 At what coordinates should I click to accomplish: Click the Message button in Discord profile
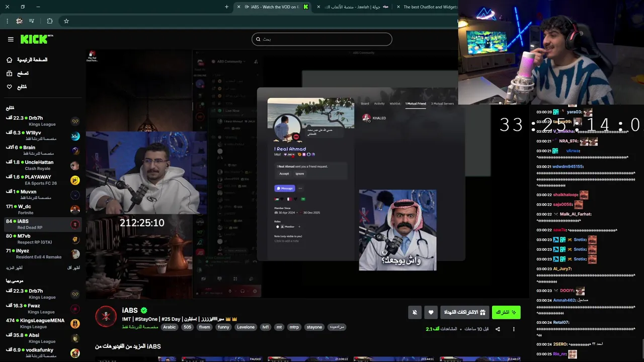click(x=285, y=189)
